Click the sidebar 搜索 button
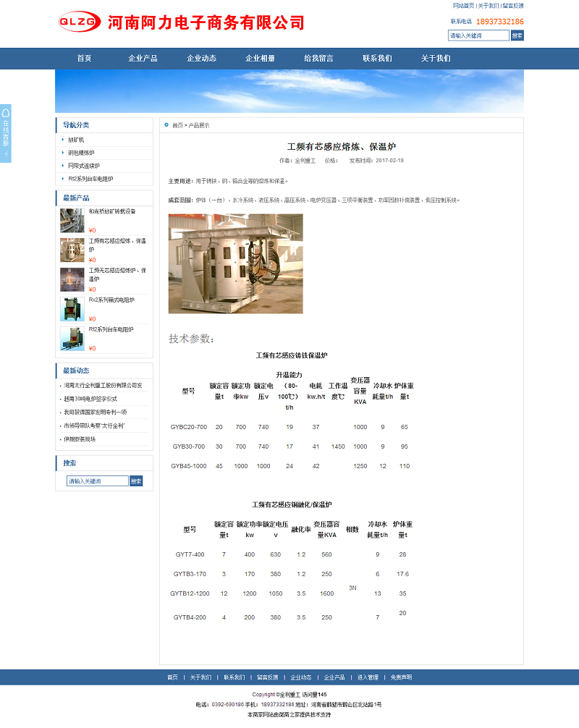This screenshot has width=579, height=728. coord(136,481)
